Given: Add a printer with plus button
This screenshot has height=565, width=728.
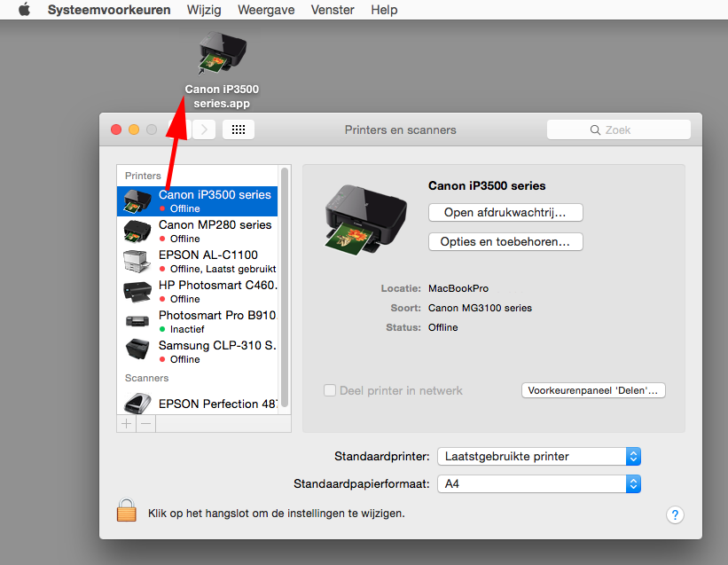Looking at the screenshot, I should (126, 423).
